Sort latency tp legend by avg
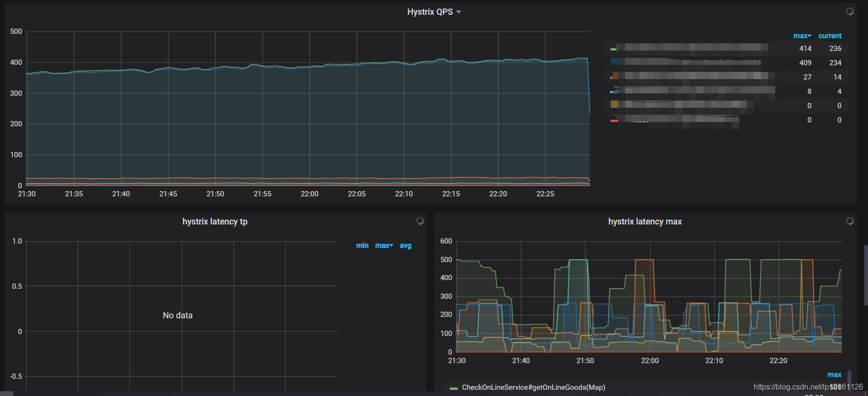This screenshot has height=396, width=868. tap(406, 245)
